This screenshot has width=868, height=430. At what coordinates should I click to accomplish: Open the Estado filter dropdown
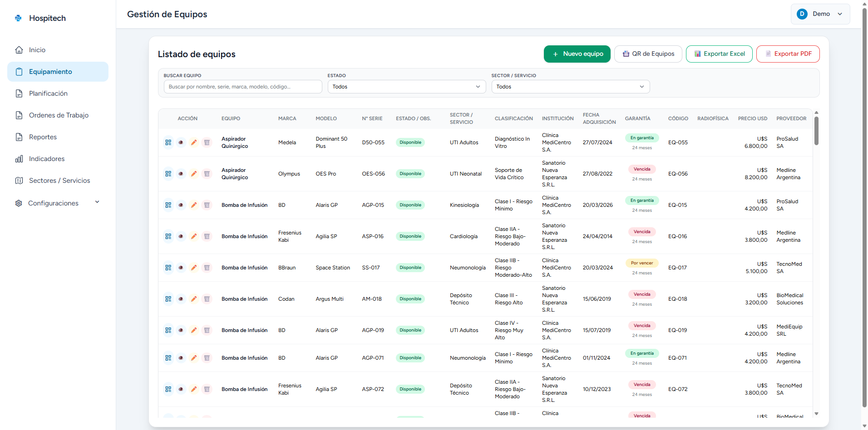[x=407, y=87]
